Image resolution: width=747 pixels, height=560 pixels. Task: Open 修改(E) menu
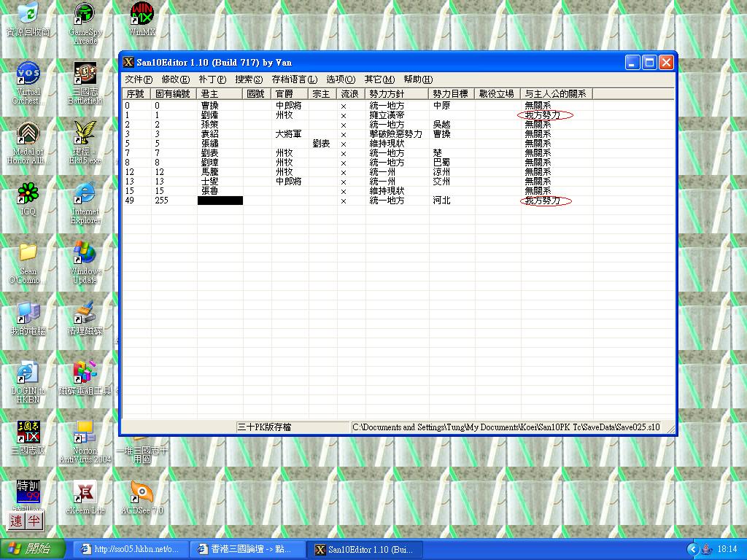175,79
